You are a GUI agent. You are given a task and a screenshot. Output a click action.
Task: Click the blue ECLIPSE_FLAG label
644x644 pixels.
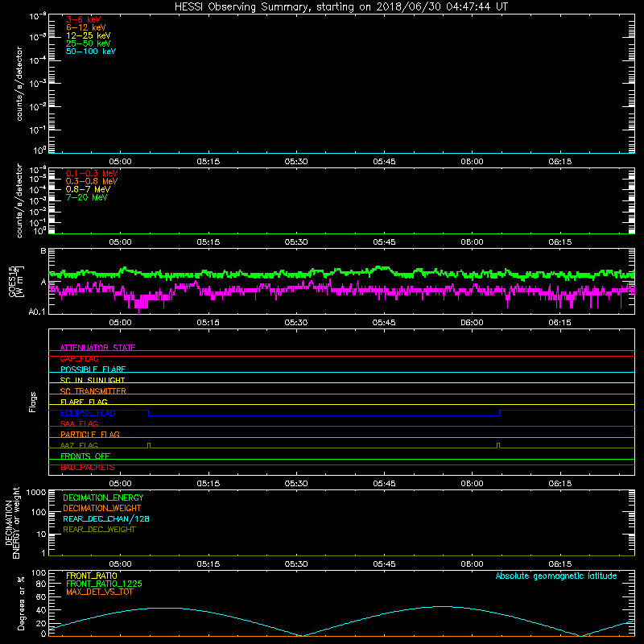pyautogui.click(x=88, y=413)
